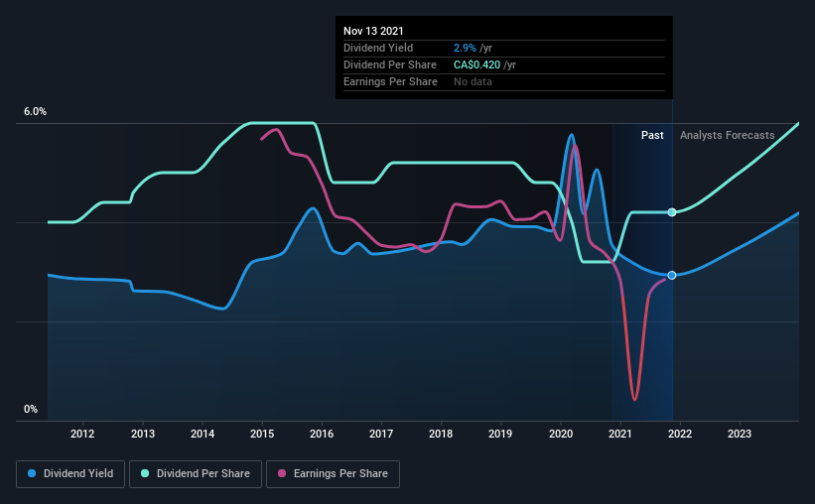Toggle the Dividend Per Share legend button

pos(196,474)
